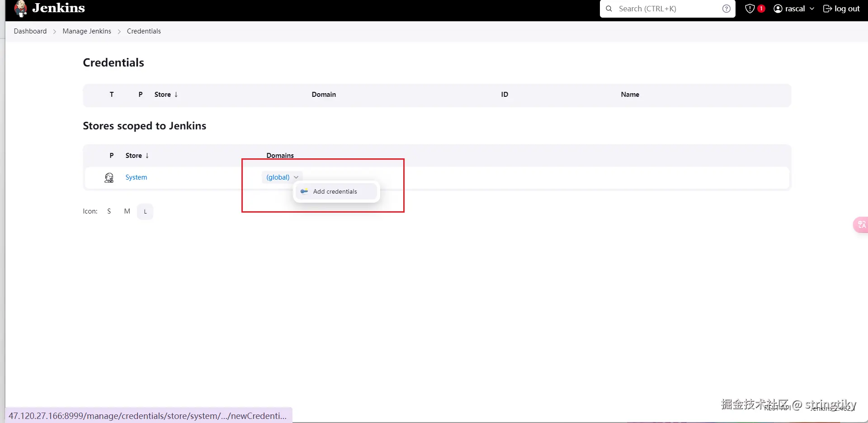Focus the Search (CTRL+K) input field
The height and width of the screenshot is (423, 868).
tap(667, 9)
